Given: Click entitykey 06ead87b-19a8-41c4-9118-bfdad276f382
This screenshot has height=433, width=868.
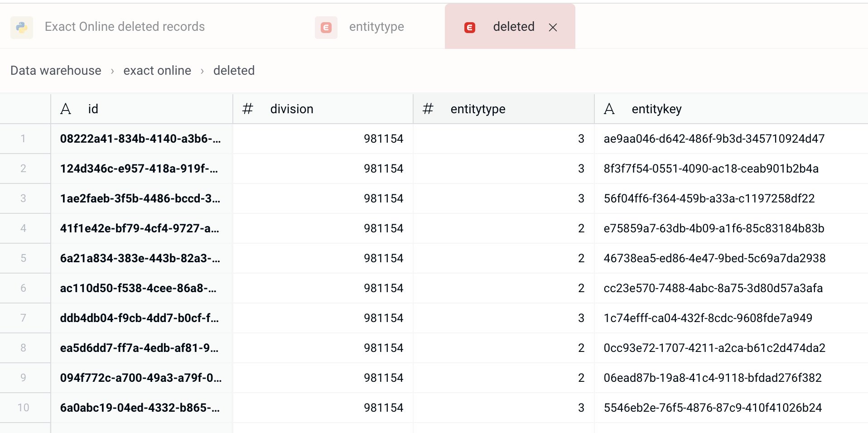Looking at the screenshot, I should coord(713,378).
